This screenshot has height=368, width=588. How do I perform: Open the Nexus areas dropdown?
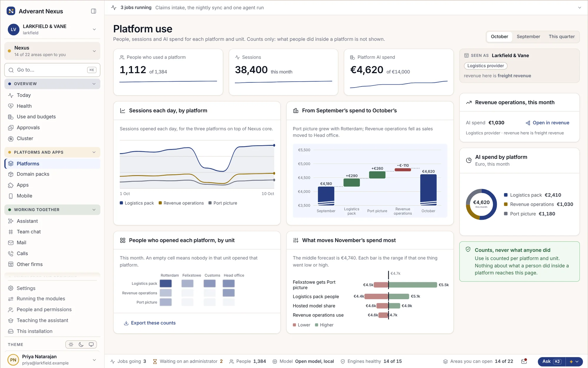pyautogui.click(x=52, y=51)
